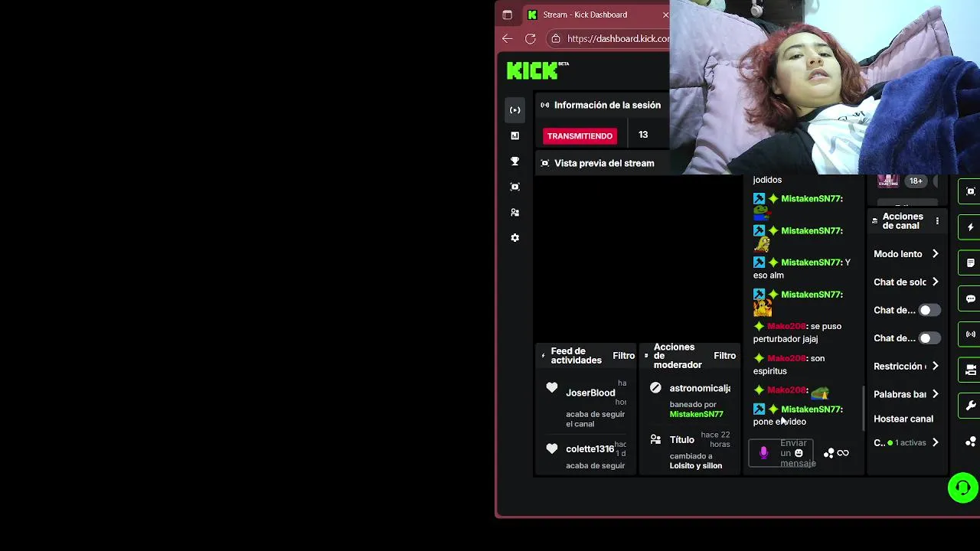Open the Acciones de moderador Filtro
This screenshot has width=980, height=551.
coord(724,356)
